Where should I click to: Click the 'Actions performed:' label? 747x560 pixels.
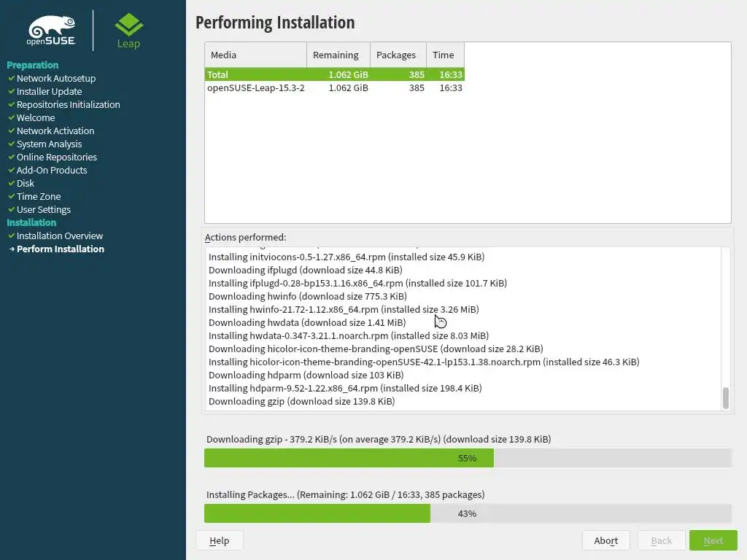pyautogui.click(x=245, y=237)
